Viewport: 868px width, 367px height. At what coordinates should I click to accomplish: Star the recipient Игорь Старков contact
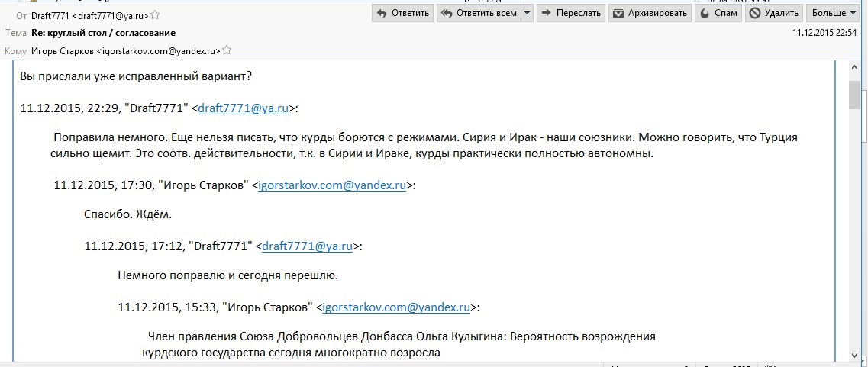pos(227,50)
